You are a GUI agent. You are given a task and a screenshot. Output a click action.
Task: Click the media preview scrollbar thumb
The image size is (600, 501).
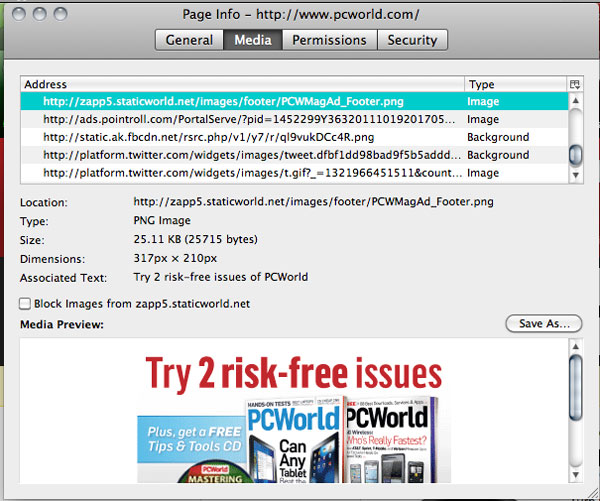point(576,387)
